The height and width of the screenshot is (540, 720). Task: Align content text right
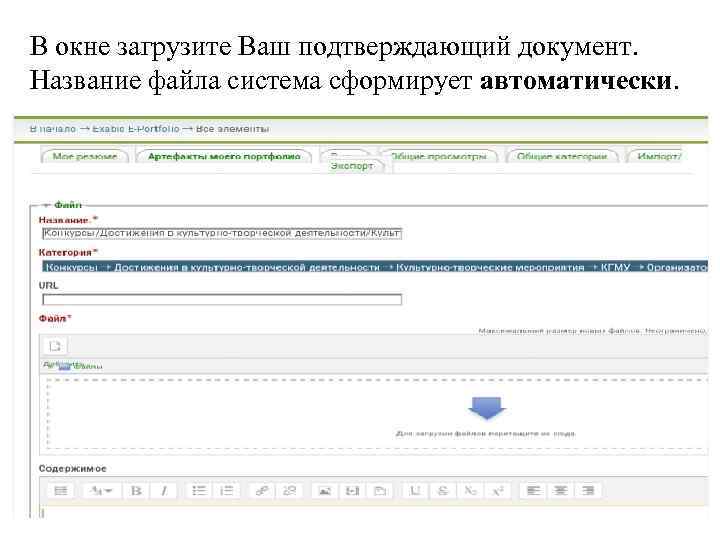coord(588,490)
